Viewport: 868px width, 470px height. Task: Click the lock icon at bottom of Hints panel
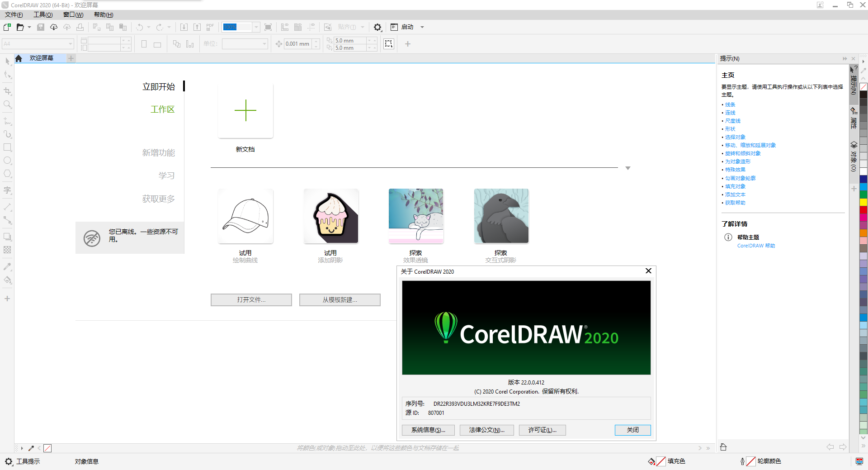(x=723, y=447)
